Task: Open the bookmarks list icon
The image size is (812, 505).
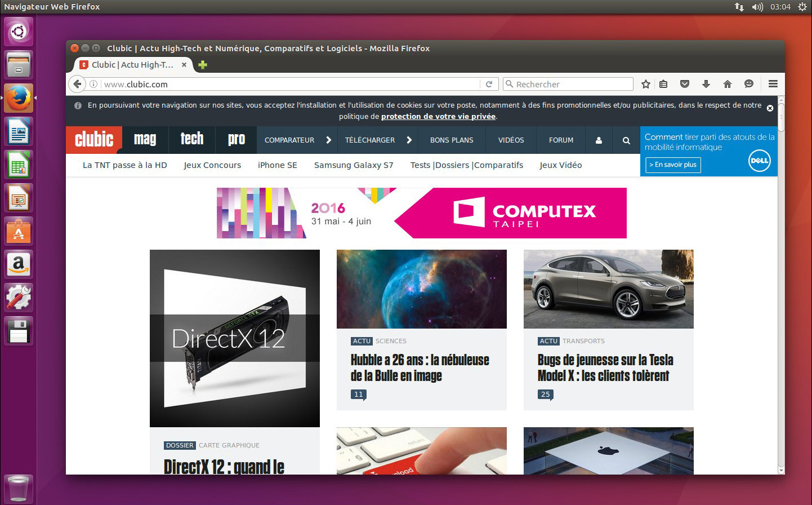Action: (x=663, y=84)
